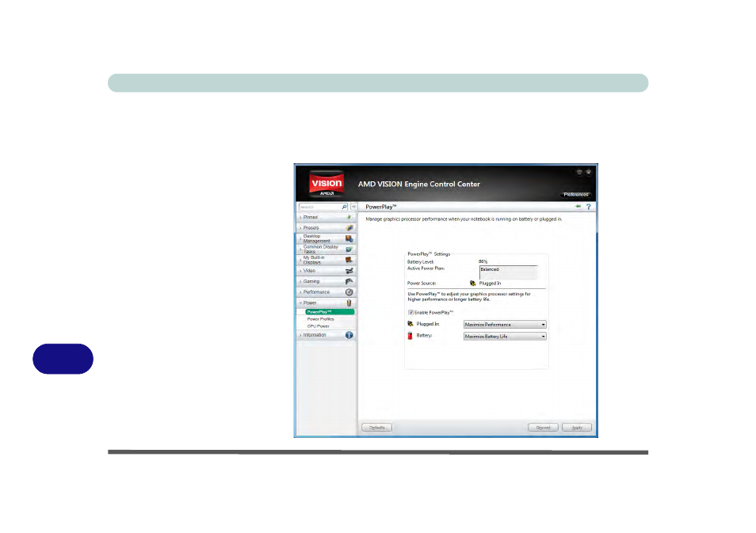Toggle the Enable PowerPlay checkbox
The image size is (756, 533).
(x=410, y=312)
